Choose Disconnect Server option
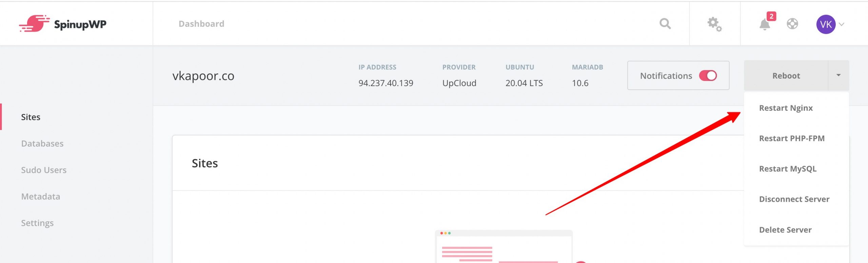This screenshot has width=868, height=263. click(x=794, y=199)
